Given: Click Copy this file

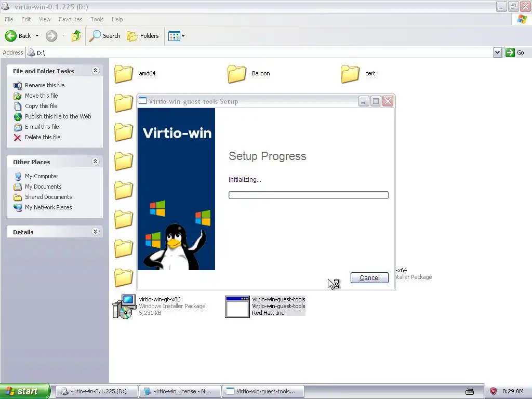Looking at the screenshot, I should (41, 106).
